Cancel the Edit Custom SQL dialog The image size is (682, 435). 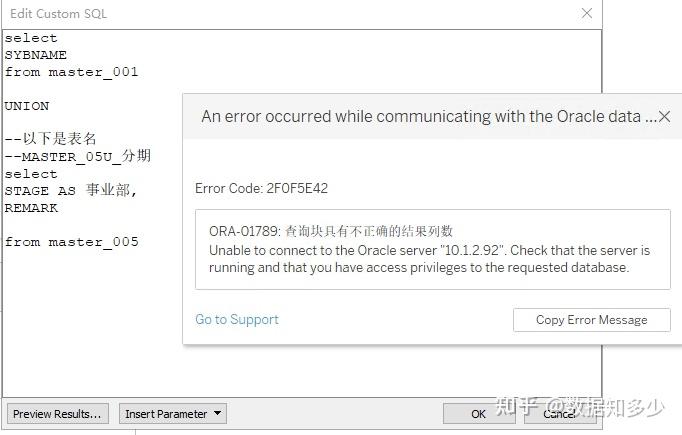click(558, 414)
